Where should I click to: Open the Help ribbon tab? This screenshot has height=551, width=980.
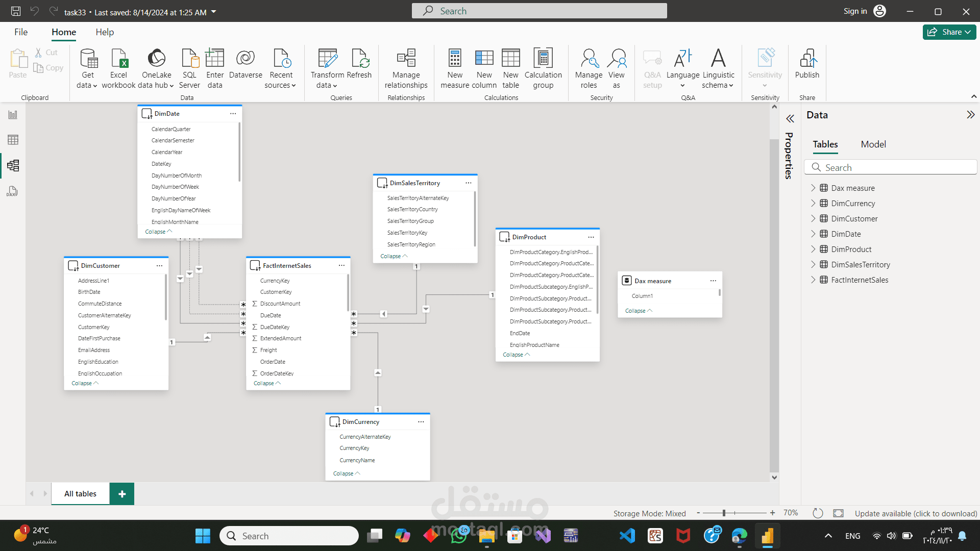pyautogui.click(x=105, y=32)
